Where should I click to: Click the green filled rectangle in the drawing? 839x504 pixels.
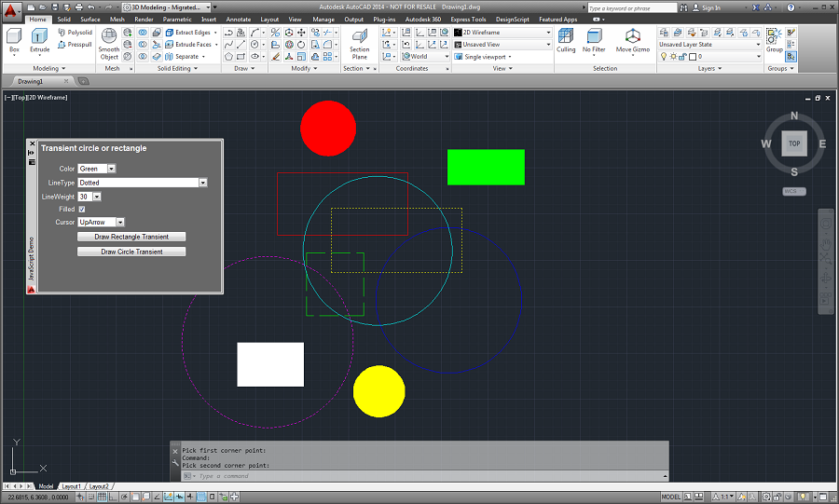click(486, 168)
